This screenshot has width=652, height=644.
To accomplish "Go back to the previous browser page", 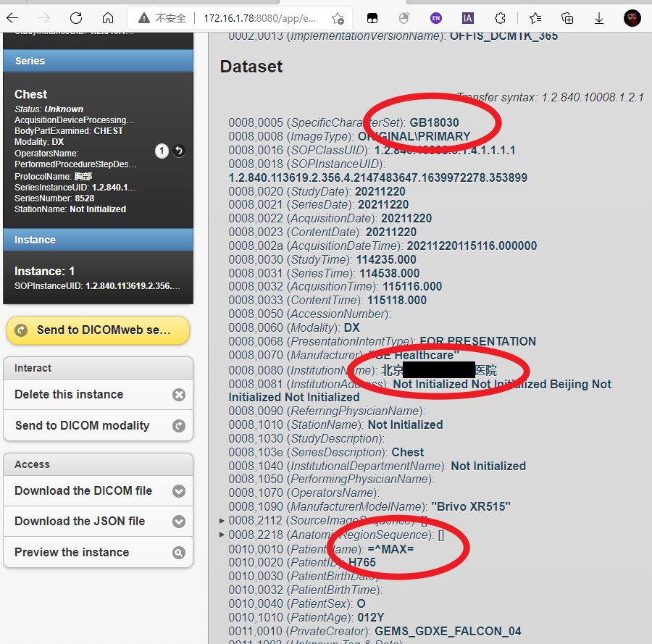I will coord(12,17).
